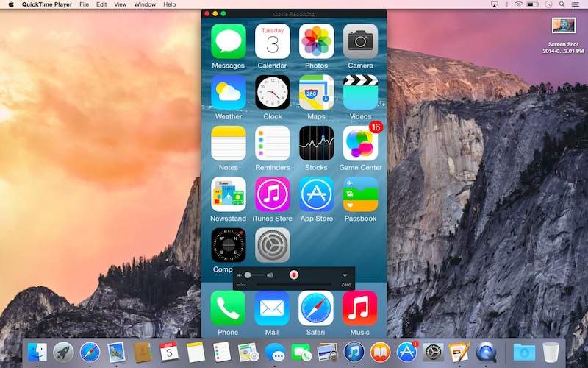Open the Passbook app icon
The height and width of the screenshot is (368, 588).
tap(360, 194)
